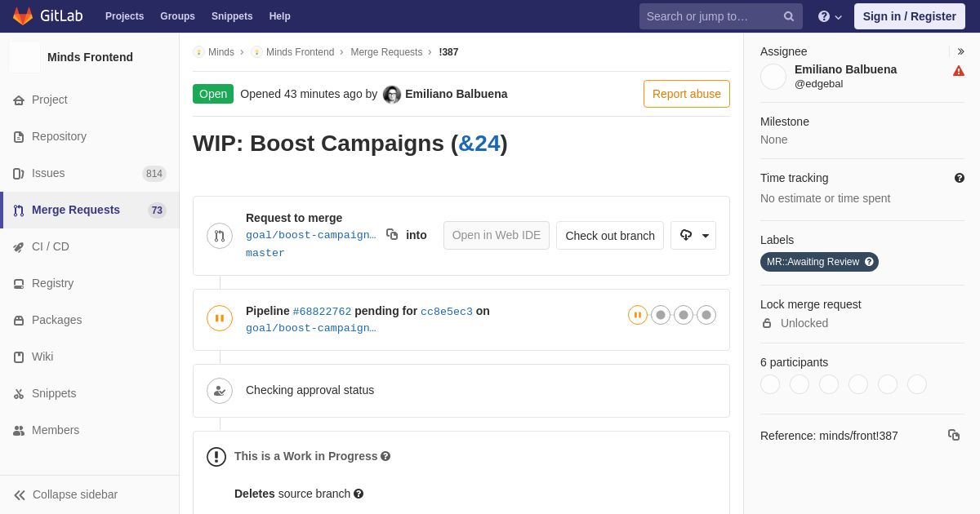Click the Check out branch button

point(610,235)
